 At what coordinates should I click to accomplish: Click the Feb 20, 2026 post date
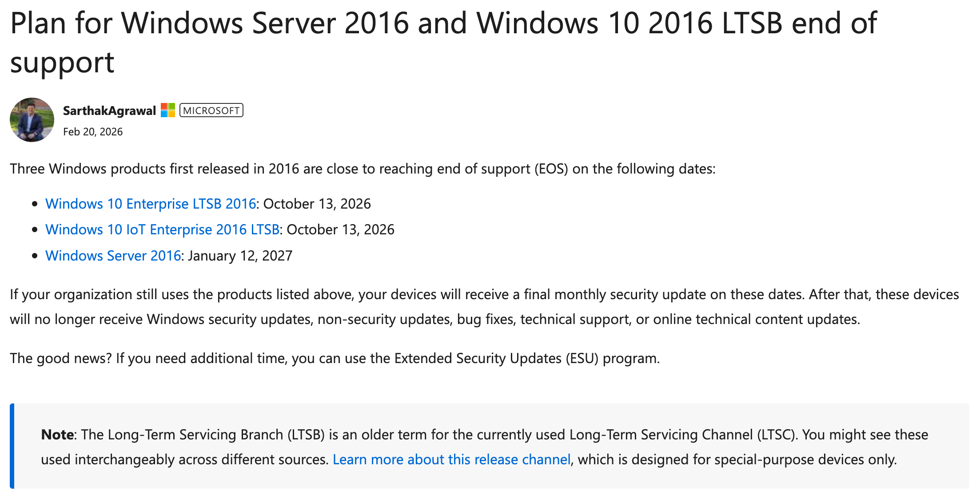coord(93,132)
